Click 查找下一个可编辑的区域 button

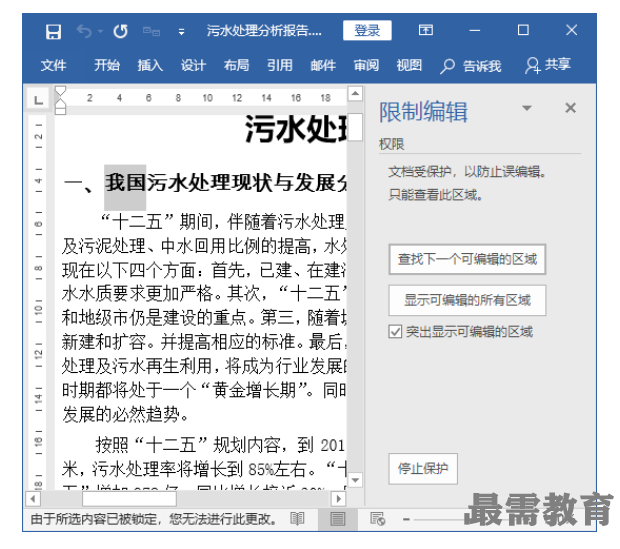[x=467, y=259]
